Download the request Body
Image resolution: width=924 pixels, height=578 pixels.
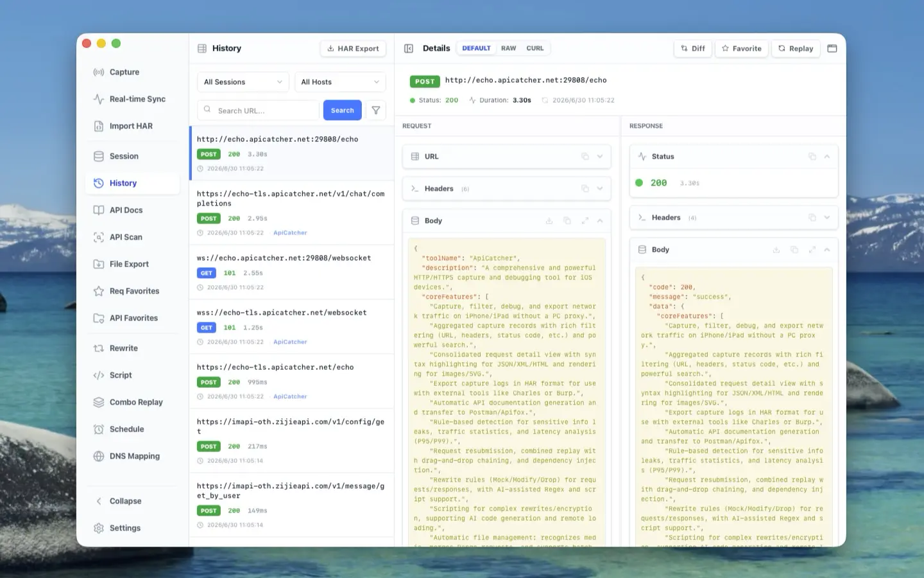pos(549,220)
